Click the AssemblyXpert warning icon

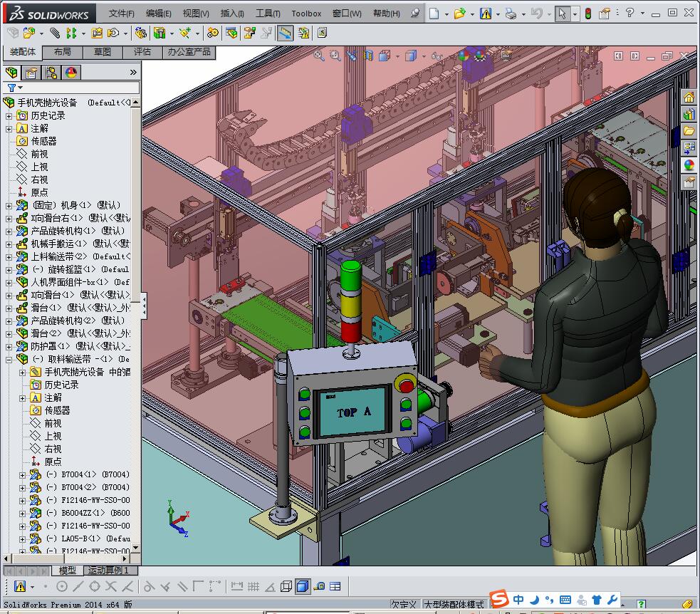click(x=303, y=33)
